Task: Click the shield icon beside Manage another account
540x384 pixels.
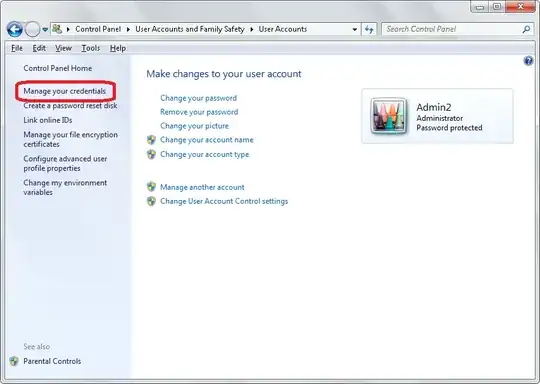Action: tap(151, 187)
